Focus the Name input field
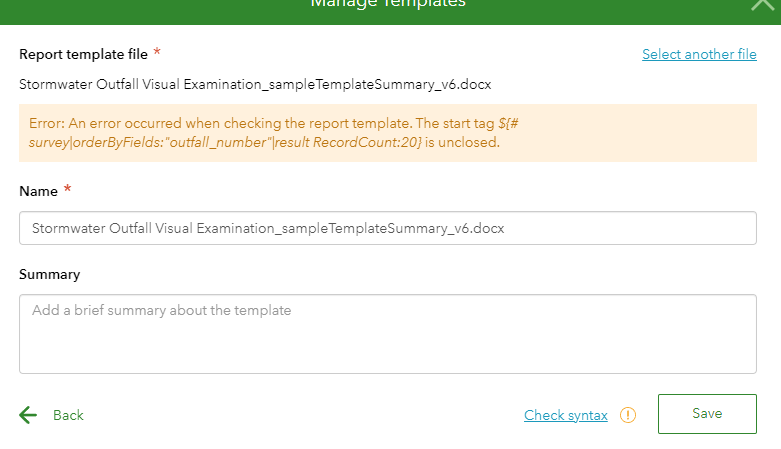The image size is (781, 449). click(388, 228)
